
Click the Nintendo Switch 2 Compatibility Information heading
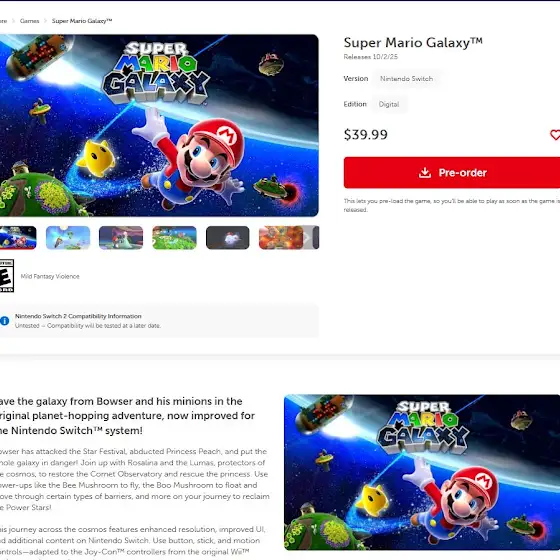[78, 316]
